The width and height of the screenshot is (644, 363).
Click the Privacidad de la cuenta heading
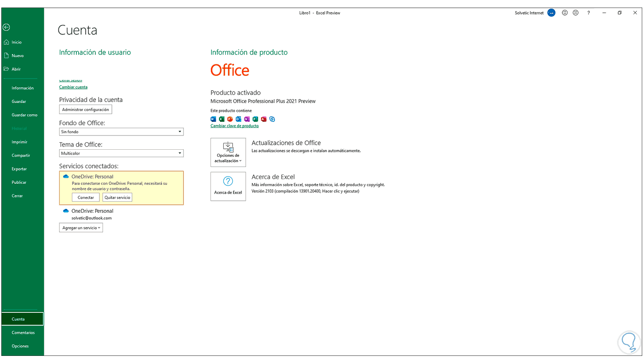pyautogui.click(x=91, y=100)
